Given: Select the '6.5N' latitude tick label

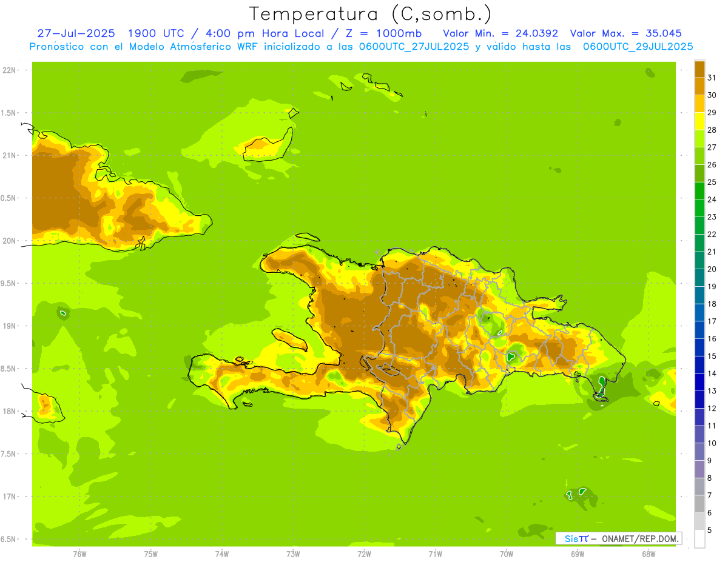Looking at the screenshot, I should 9,539.
